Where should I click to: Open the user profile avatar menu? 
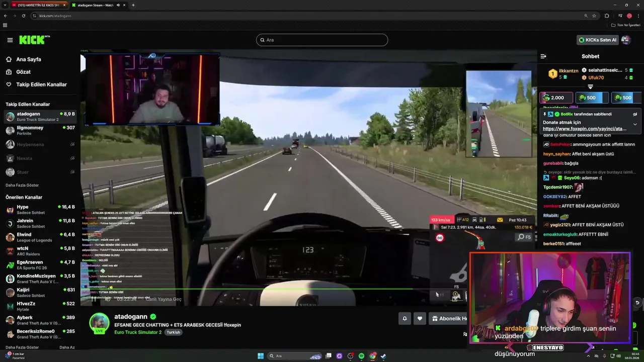point(626,40)
